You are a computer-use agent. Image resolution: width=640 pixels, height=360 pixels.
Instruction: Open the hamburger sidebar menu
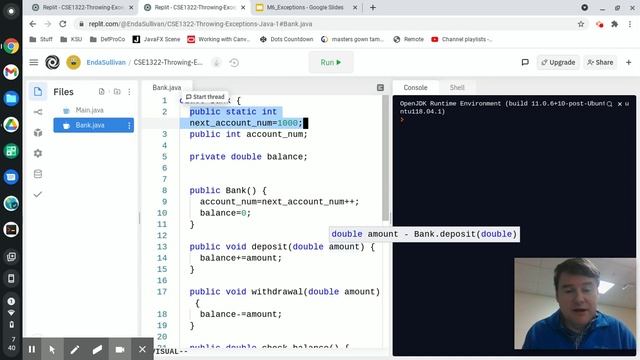[34, 62]
